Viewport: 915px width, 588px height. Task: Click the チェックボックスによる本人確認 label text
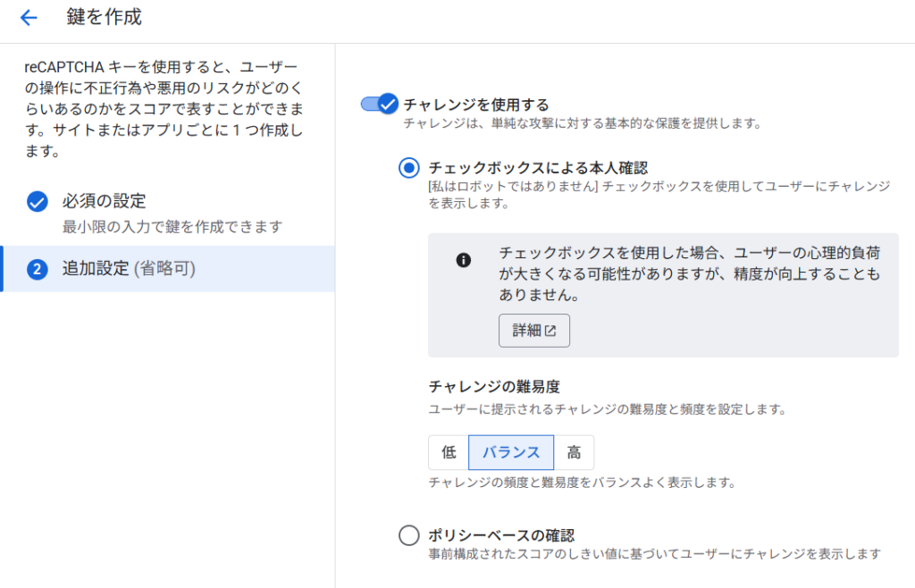coord(537,167)
